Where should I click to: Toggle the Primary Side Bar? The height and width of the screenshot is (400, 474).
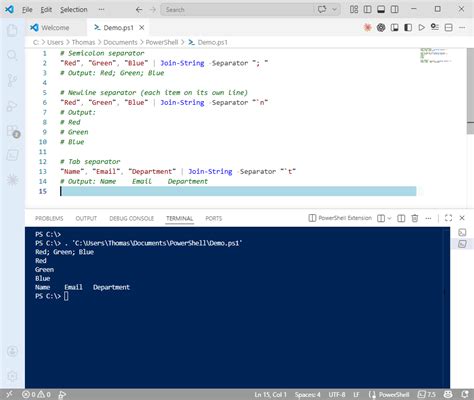367,9
